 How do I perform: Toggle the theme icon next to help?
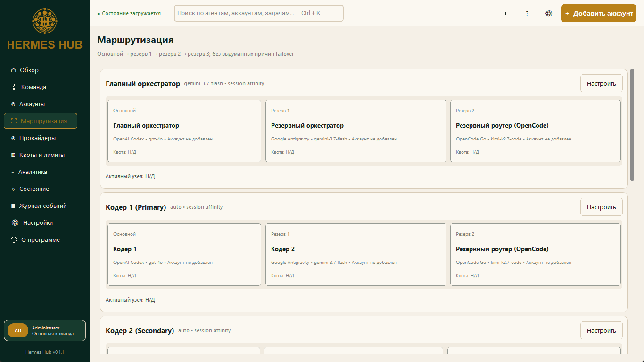tap(505, 13)
